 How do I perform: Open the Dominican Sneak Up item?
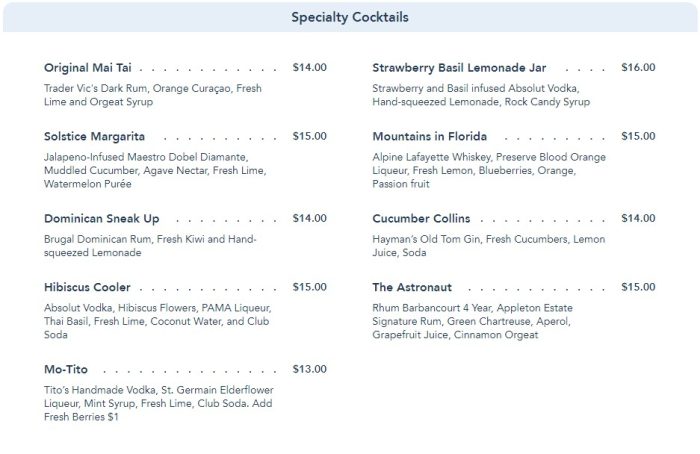click(x=101, y=218)
